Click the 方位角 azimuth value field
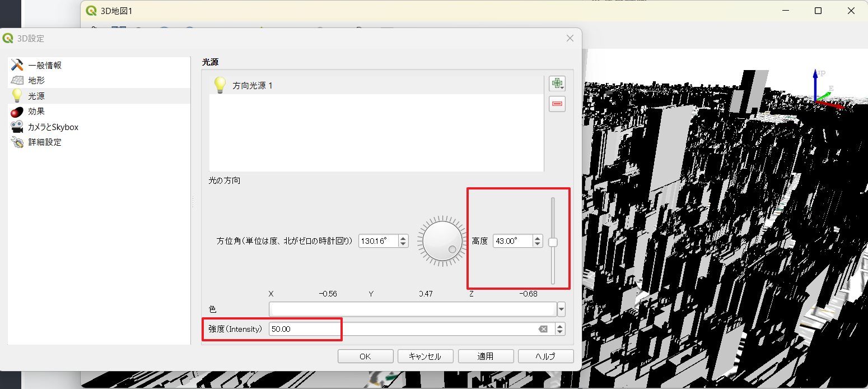The image size is (868, 389). tap(378, 241)
